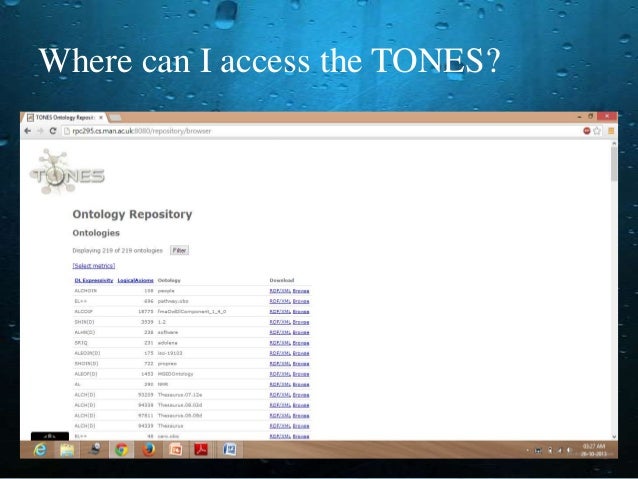Click the 'ALCHOIN' expressivity cell

(85, 291)
